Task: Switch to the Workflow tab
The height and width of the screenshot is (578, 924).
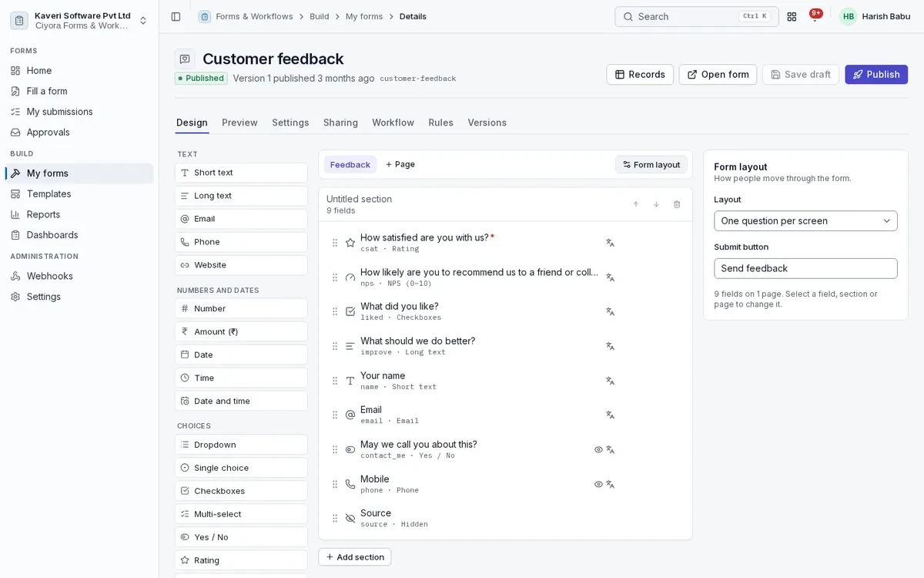Action: tap(393, 123)
